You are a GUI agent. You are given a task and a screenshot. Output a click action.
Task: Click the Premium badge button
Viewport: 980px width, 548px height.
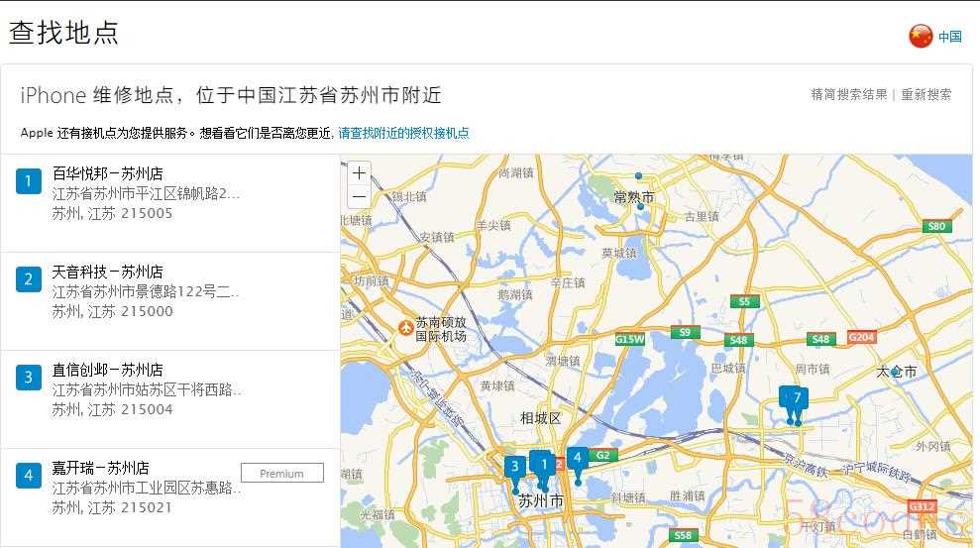click(x=282, y=473)
